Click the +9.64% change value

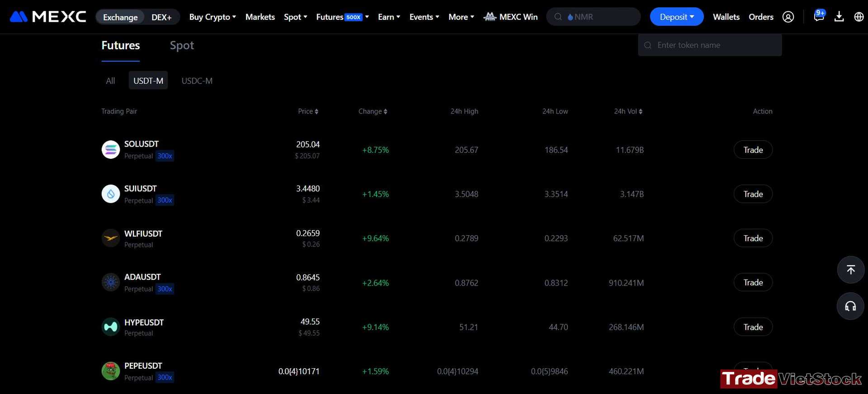tap(375, 238)
